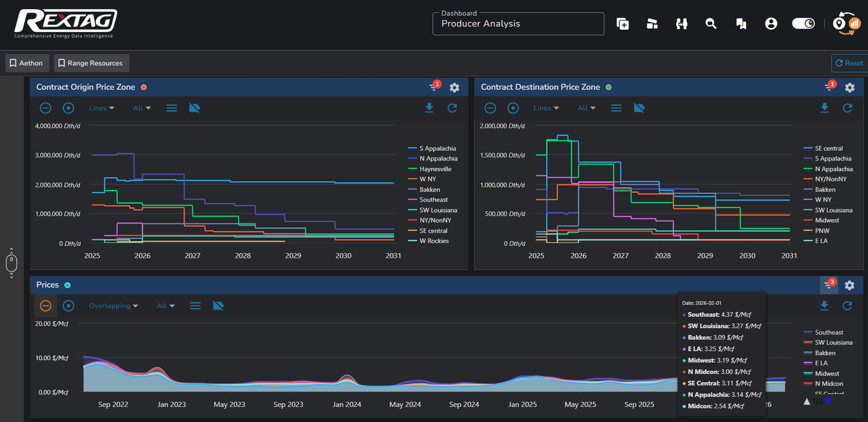This screenshot has width=868, height=422.
Task: Toggle label visibility icon in Contract Origin toolbar
Action: click(195, 108)
